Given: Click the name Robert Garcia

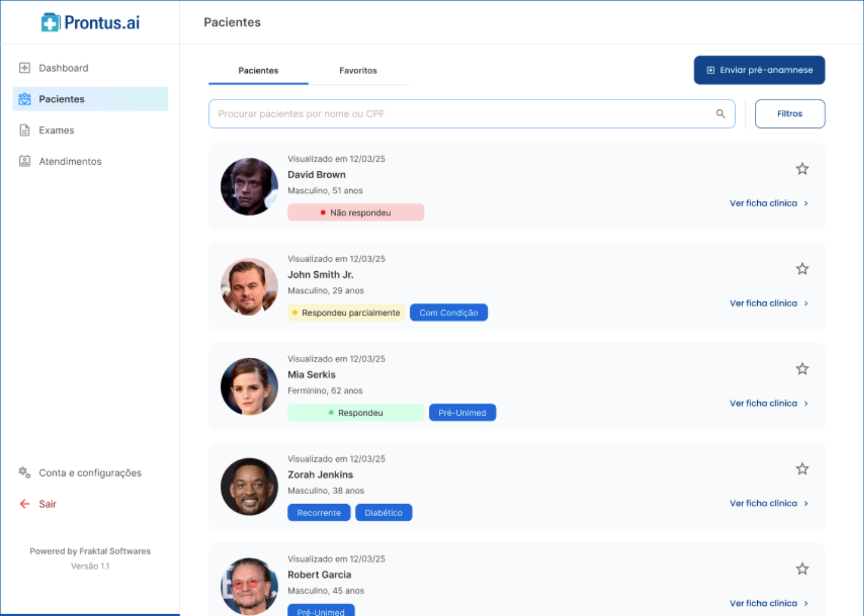Looking at the screenshot, I should coord(319,574).
